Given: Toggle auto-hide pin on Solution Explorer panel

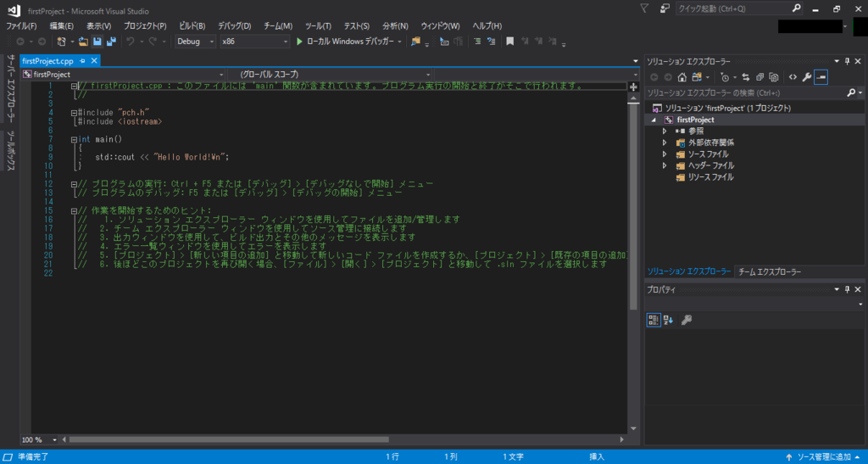Looking at the screenshot, I should click(848, 61).
